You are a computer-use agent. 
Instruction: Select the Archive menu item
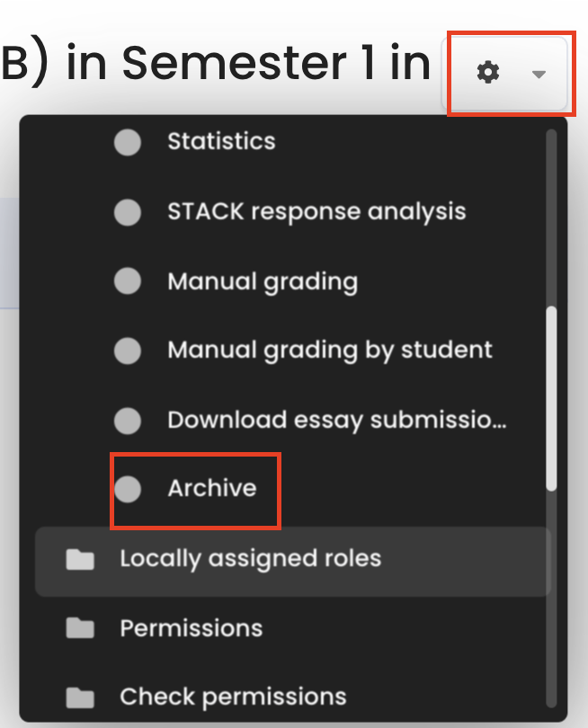tap(212, 489)
